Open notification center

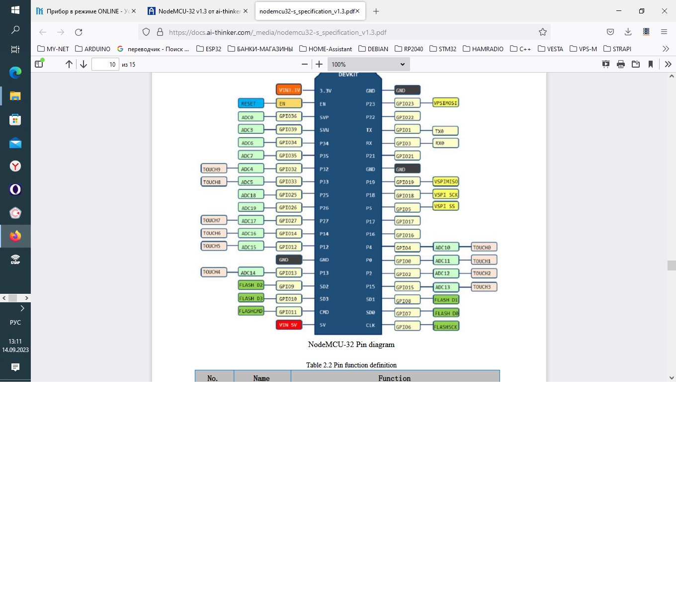(x=15, y=367)
